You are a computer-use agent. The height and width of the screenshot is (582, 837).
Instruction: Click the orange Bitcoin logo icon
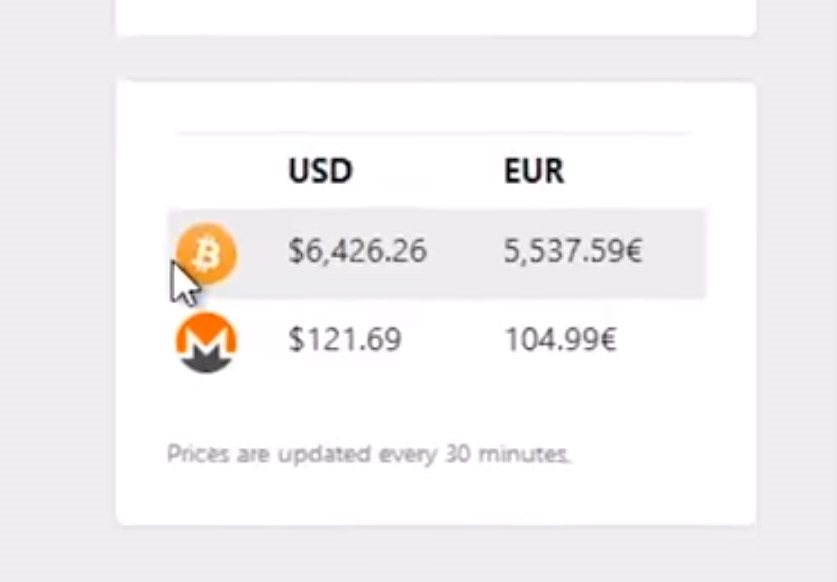click(x=207, y=252)
